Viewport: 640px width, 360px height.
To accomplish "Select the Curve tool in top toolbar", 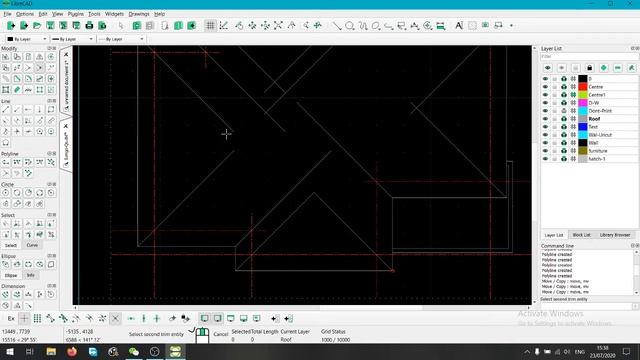I will 363,26.
